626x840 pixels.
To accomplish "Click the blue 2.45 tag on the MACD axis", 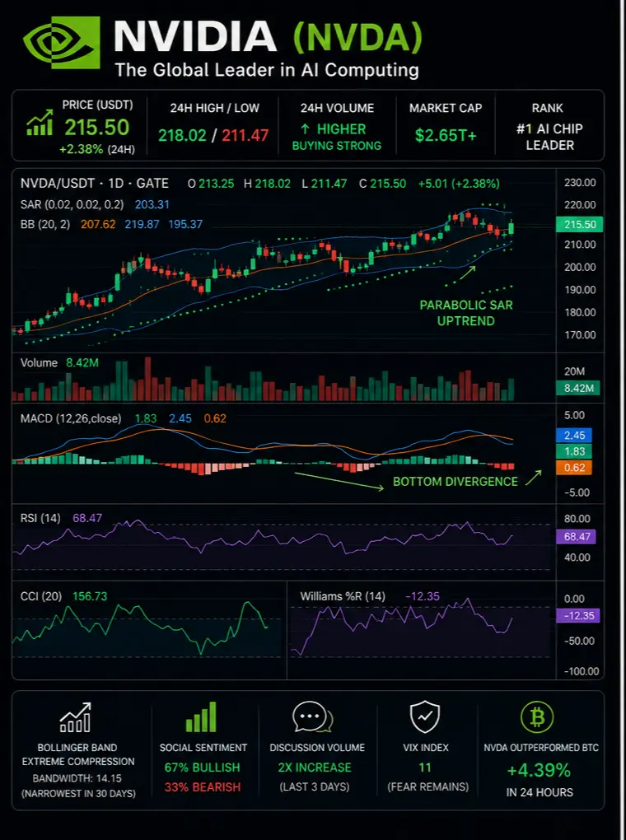I will [x=575, y=435].
